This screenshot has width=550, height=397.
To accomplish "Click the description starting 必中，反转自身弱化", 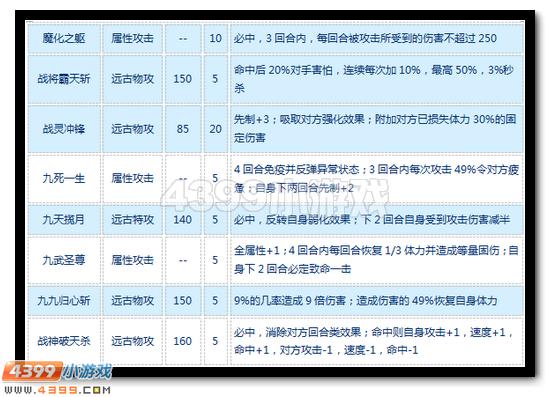I will 372,220.
